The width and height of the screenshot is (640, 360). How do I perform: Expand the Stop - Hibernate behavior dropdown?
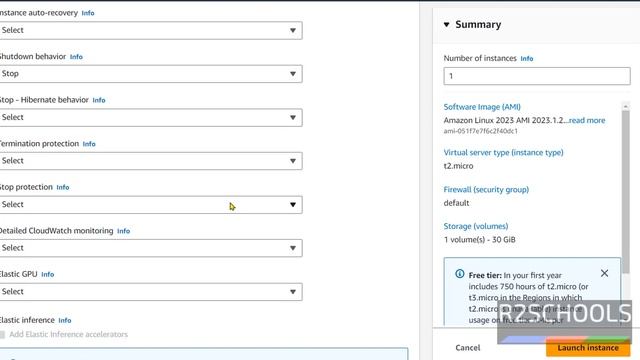(x=150, y=118)
